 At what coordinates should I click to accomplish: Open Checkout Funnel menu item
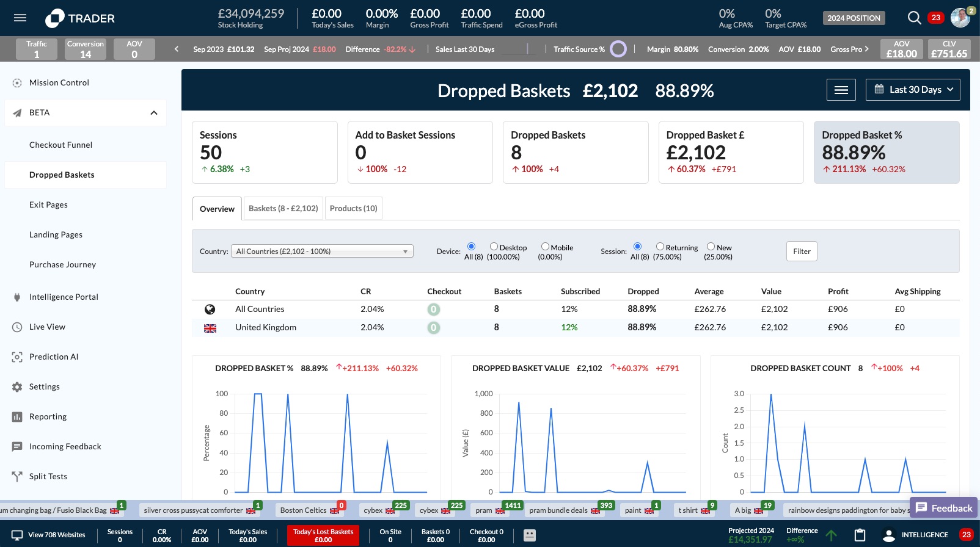point(60,145)
